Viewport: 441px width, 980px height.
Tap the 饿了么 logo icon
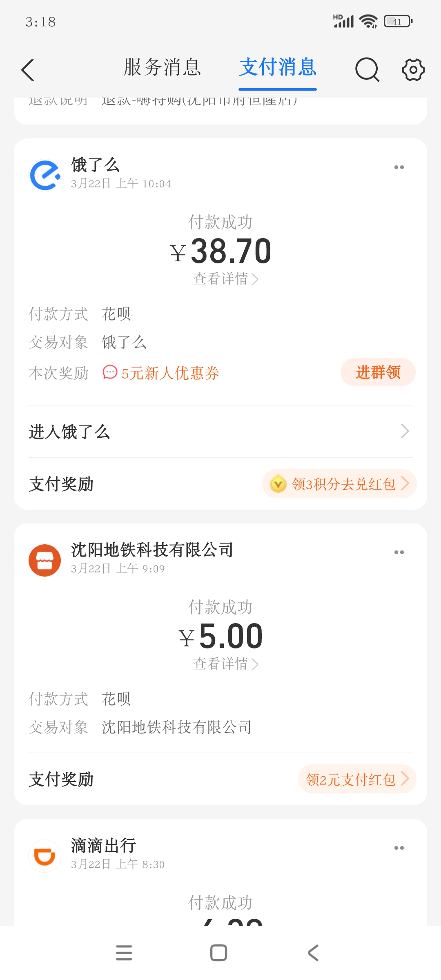click(x=45, y=175)
